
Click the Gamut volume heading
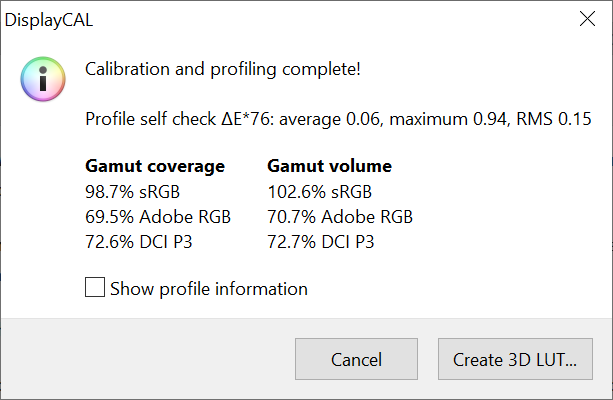point(329,166)
